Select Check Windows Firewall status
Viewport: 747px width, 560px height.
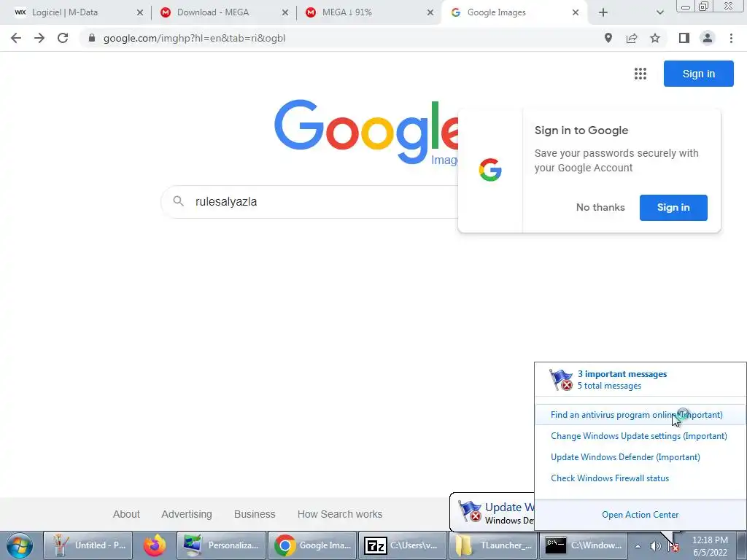(610, 478)
